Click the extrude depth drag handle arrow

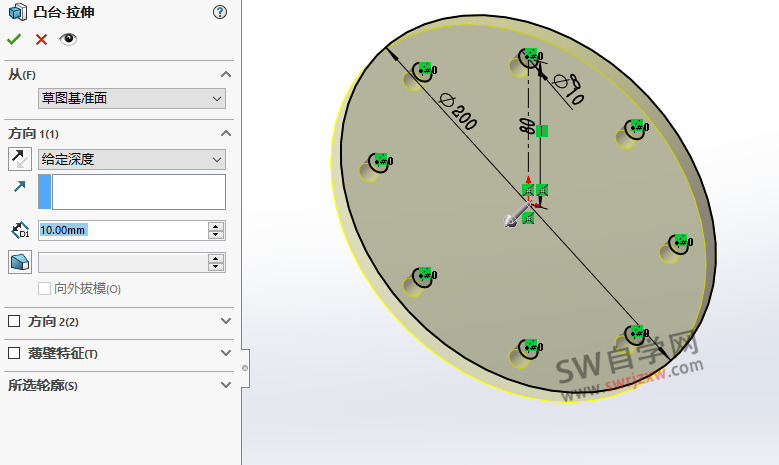point(517,216)
